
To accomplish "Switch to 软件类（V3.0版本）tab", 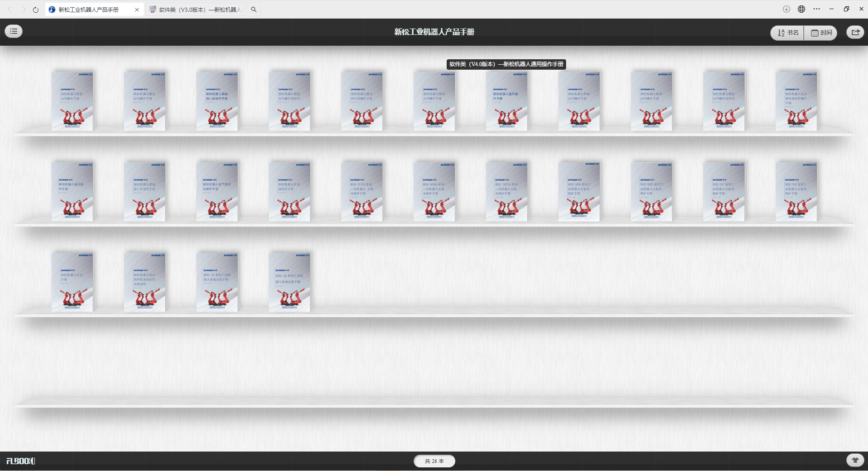I will coord(196,10).
